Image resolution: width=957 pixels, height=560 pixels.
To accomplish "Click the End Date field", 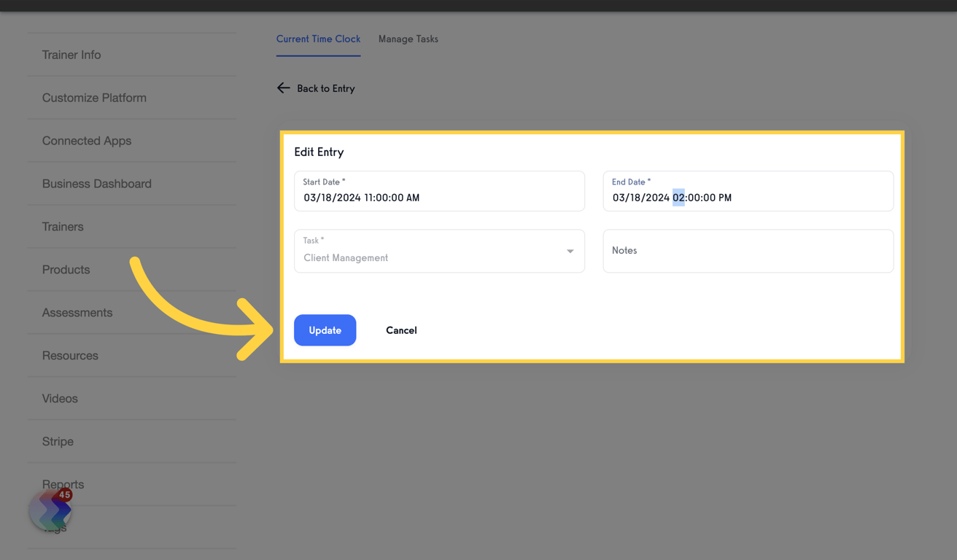I will pyautogui.click(x=748, y=191).
